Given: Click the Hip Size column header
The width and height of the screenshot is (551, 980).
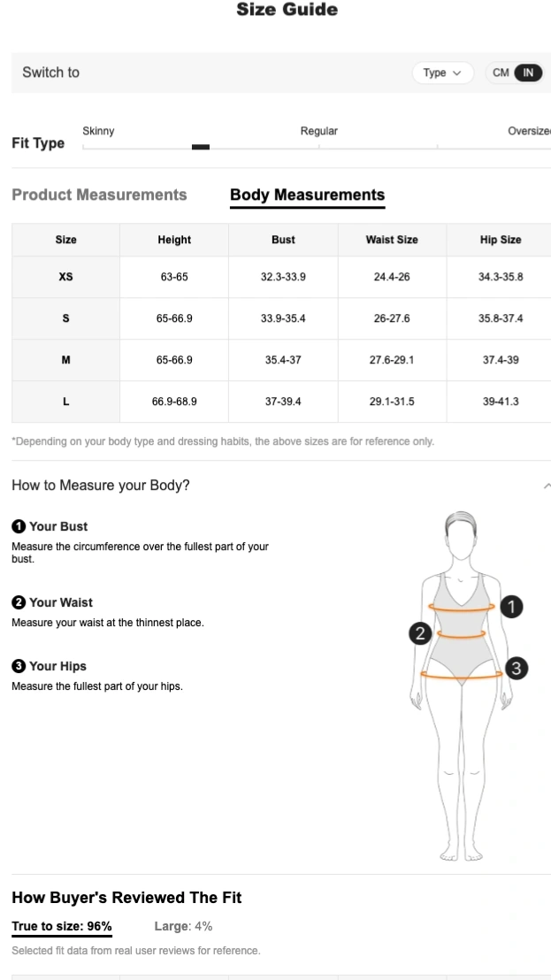Looking at the screenshot, I should tap(500, 240).
